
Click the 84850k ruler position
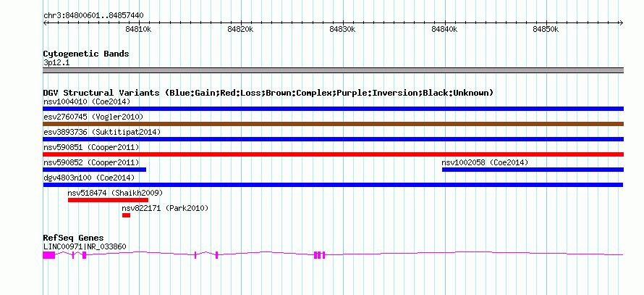[x=546, y=29]
